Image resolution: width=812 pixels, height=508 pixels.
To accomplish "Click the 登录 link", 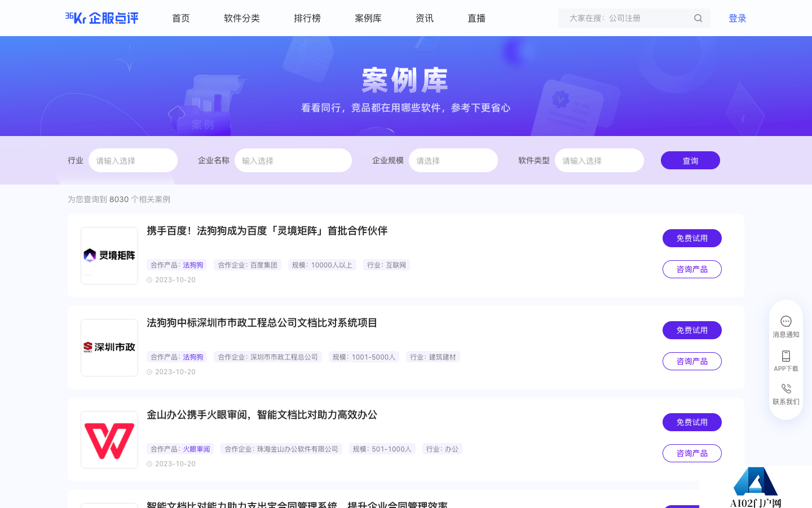I will (x=738, y=18).
